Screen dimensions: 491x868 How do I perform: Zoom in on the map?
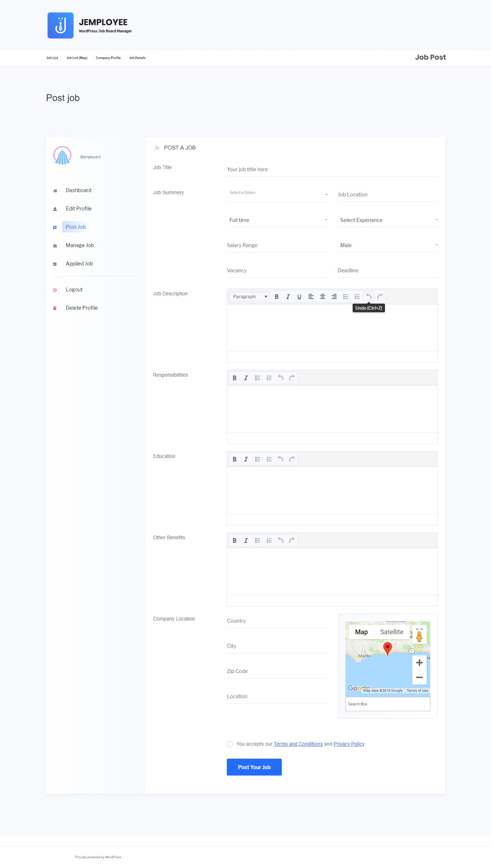point(419,663)
